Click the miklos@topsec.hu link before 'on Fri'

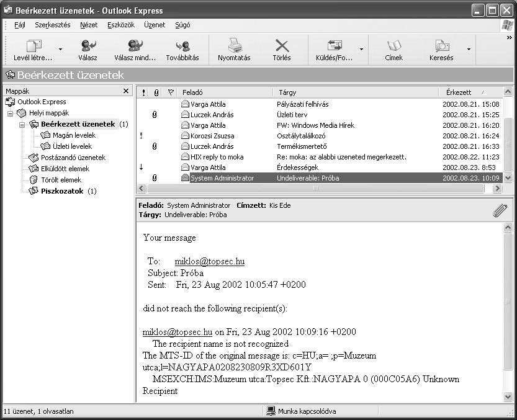pyautogui.click(x=178, y=332)
